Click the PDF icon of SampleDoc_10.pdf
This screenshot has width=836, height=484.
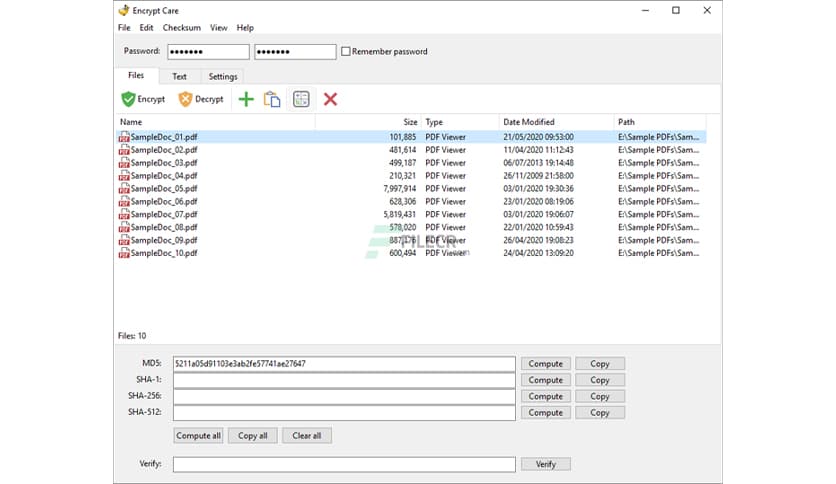(x=124, y=253)
